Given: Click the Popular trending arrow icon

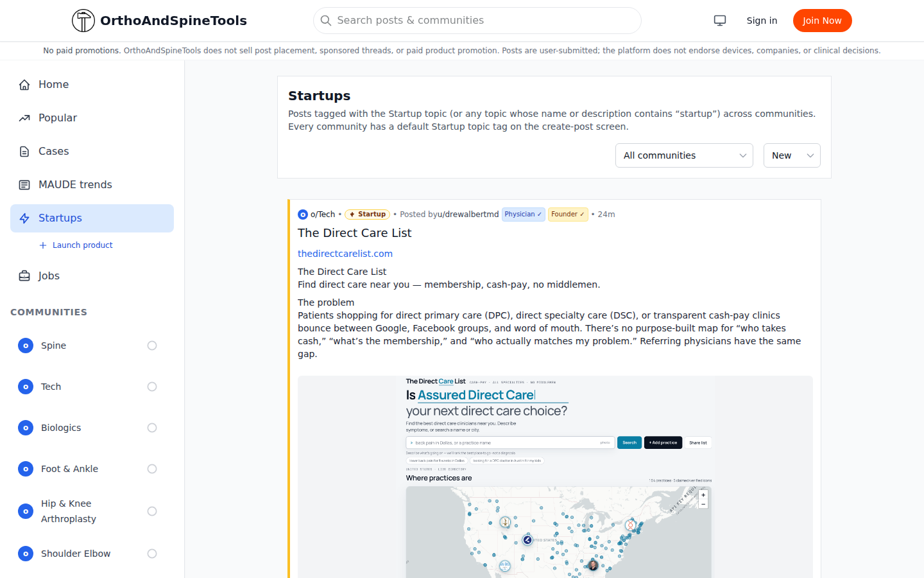Looking at the screenshot, I should pos(24,118).
